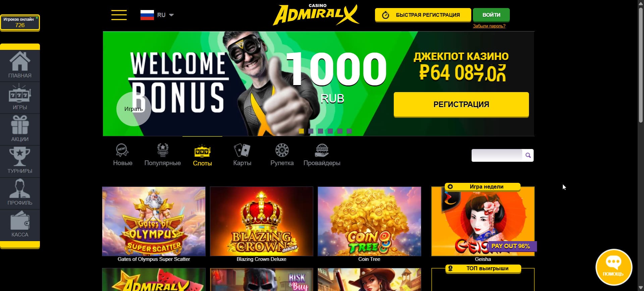Select the Рулетка category tab
The image size is (644, 291).
[x=282, y=155]
